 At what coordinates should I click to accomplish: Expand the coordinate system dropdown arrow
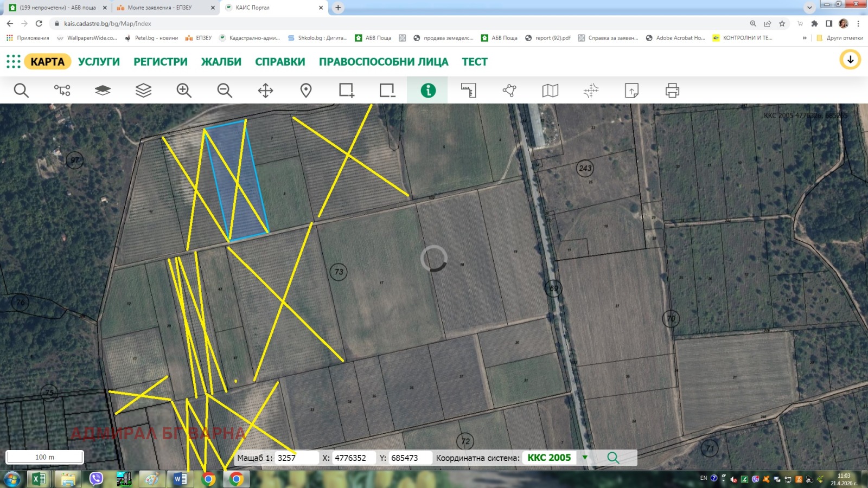[x=585, y=457]
